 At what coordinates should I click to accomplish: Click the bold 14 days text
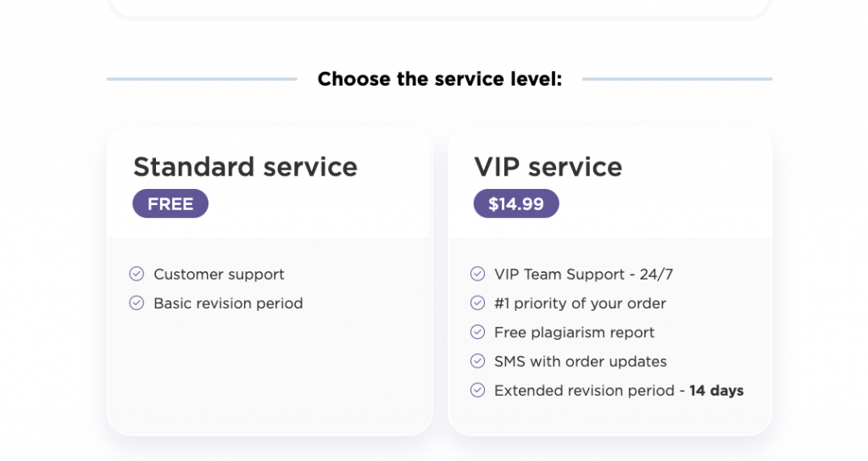716,391
